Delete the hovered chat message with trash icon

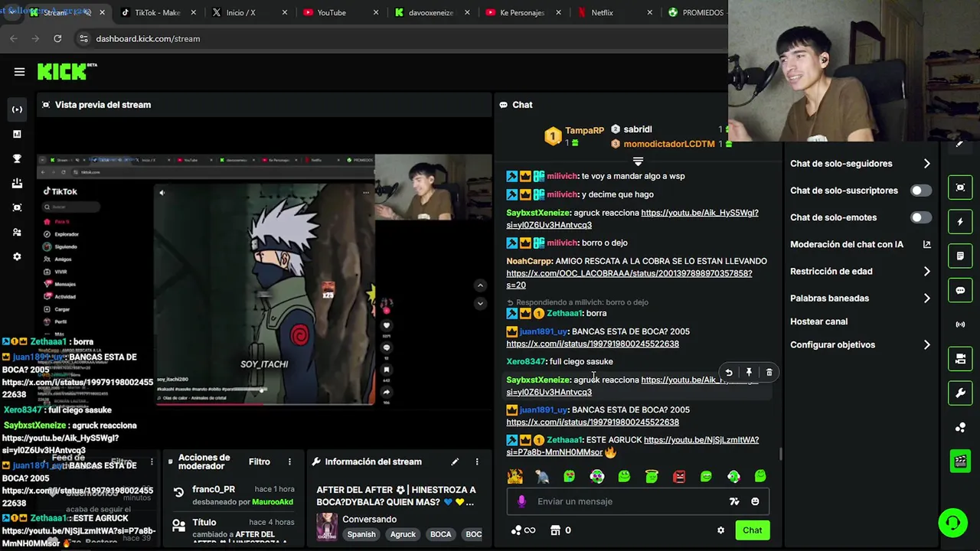click(769, 373)
